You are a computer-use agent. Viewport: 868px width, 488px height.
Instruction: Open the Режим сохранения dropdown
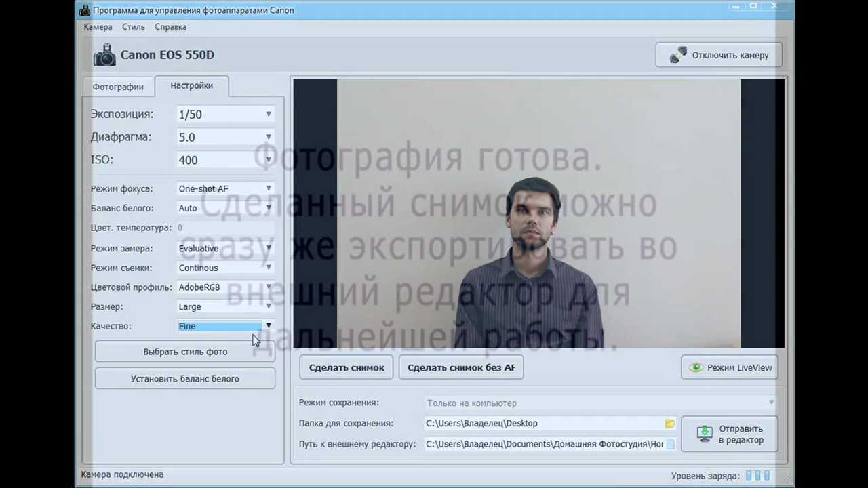click(600, 403)
